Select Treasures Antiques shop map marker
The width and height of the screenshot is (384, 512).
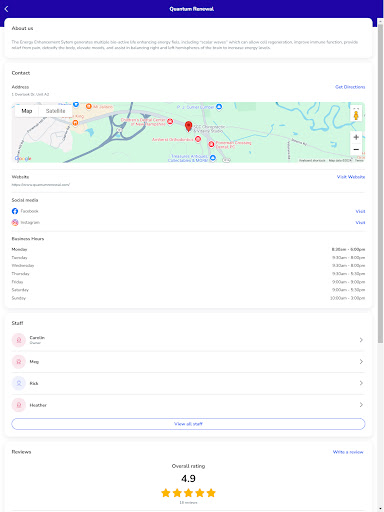[x=213, y=158]
